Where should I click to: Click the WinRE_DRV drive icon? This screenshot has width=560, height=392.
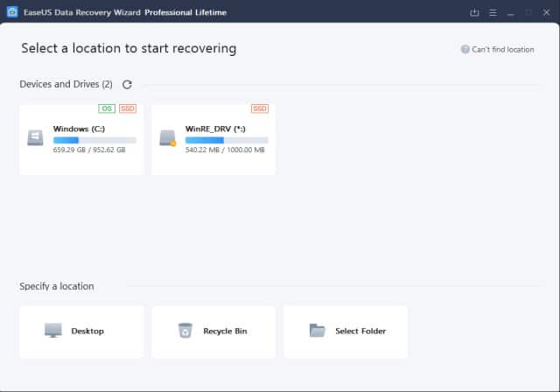[167, 138]
